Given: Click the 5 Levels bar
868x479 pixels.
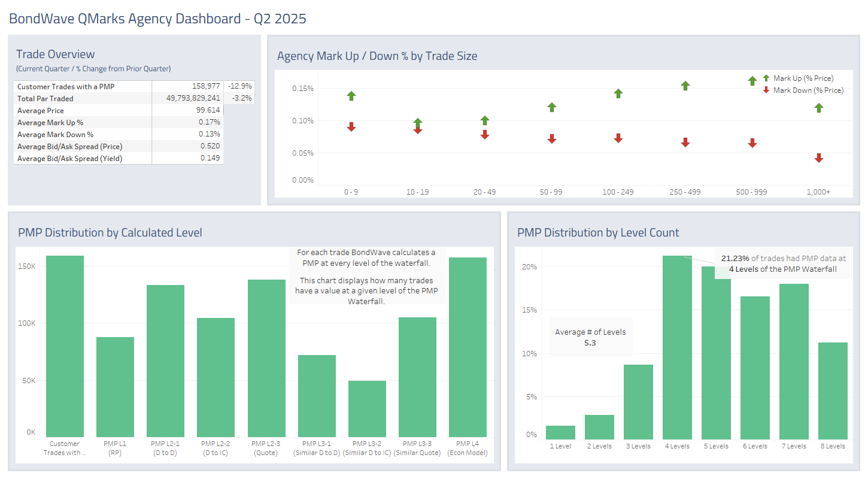Looking at the screenshot, I should coord(716,353).
